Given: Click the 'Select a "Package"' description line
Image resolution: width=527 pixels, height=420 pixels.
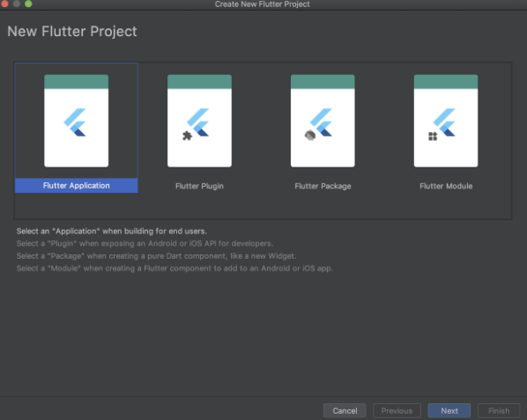Looking at the screenshot, I should click(157, 256).
